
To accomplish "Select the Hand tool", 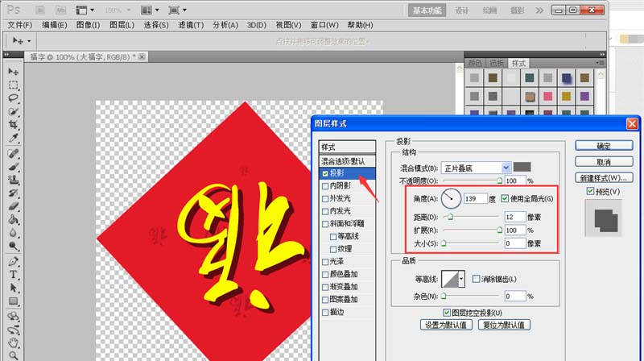I will (x=13, y=343).
